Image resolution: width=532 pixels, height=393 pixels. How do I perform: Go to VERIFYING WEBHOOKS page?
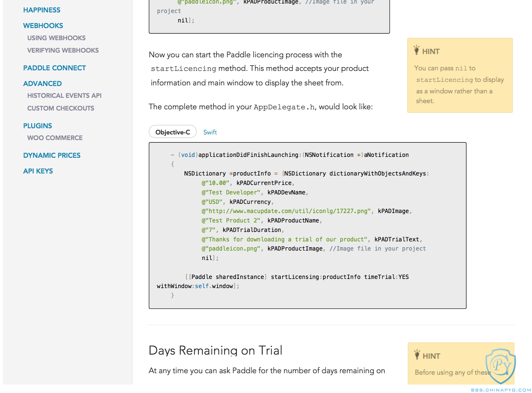tap(63, 50)
